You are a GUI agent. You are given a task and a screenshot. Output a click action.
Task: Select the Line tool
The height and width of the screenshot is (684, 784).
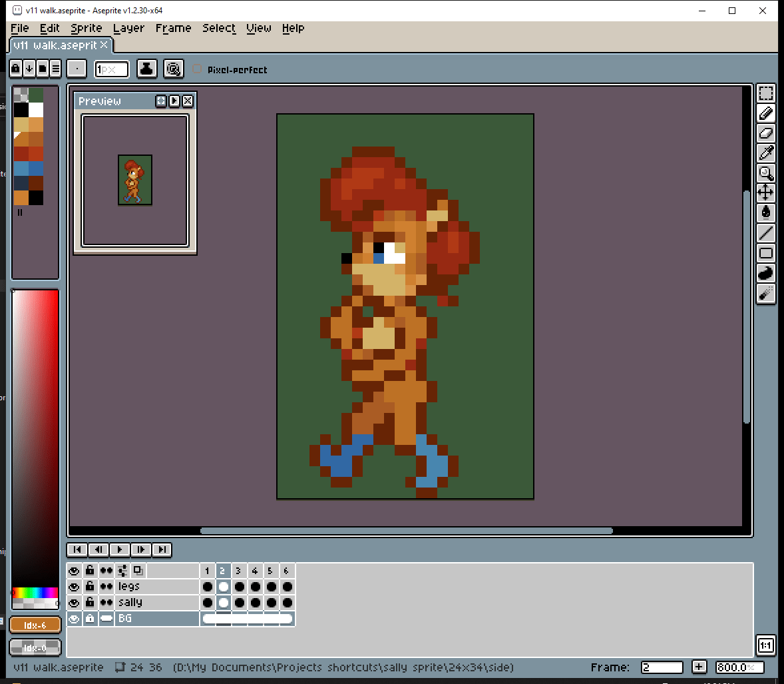tap(766, 233)
